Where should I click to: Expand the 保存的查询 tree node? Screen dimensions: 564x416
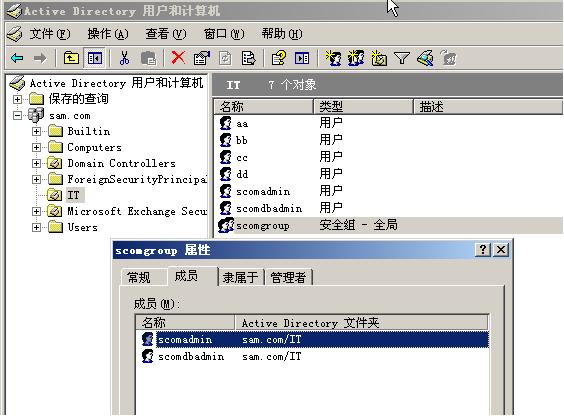pyautogui.click(x=17, y=99)
